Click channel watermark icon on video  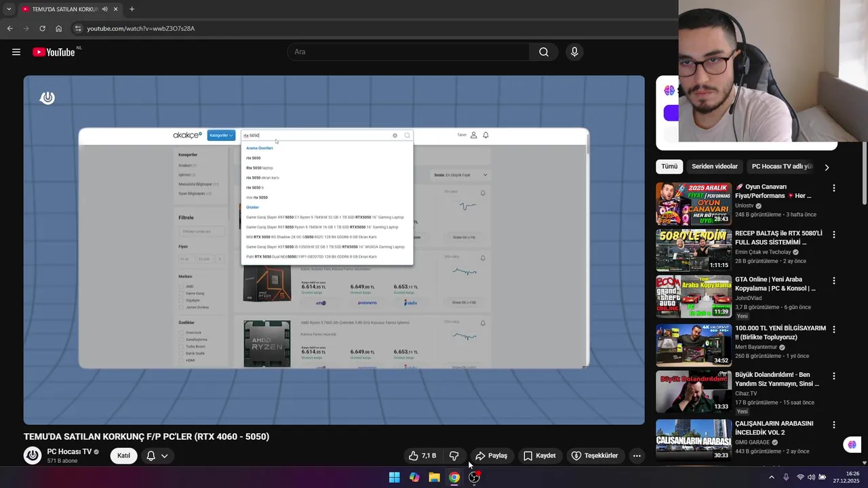tap(47, 98)
